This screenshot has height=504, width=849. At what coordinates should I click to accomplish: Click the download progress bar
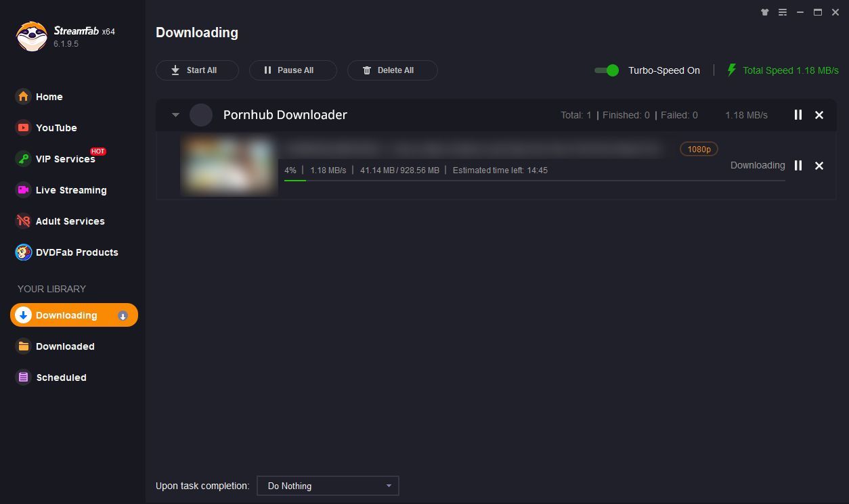click(x=535, y=181)
